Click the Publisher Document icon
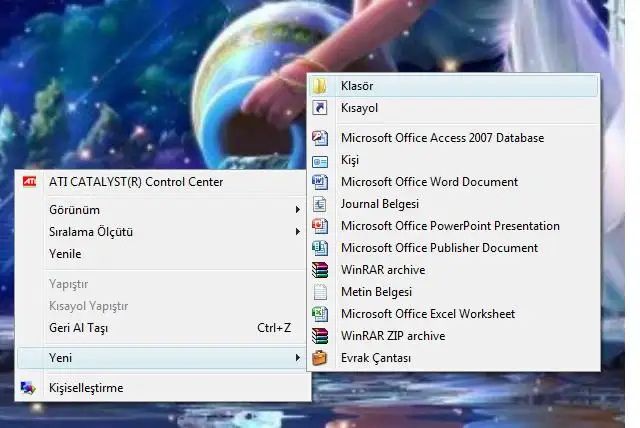This screenshot has width=640, height=428. (x=320, y=248)
